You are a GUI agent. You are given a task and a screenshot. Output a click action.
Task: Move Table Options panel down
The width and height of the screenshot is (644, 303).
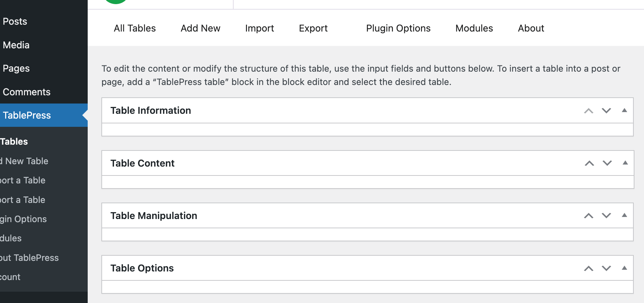(x=606, y=268)
